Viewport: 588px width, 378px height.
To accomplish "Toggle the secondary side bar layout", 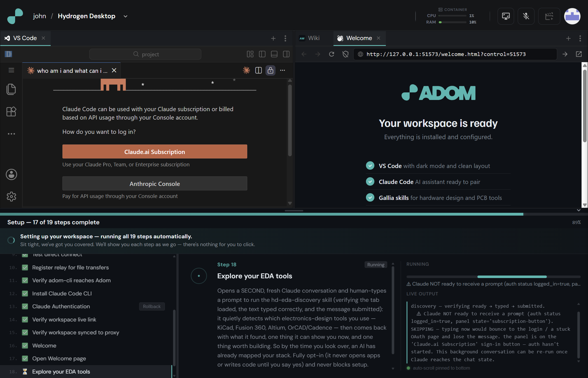I will [x=286, y=54].
